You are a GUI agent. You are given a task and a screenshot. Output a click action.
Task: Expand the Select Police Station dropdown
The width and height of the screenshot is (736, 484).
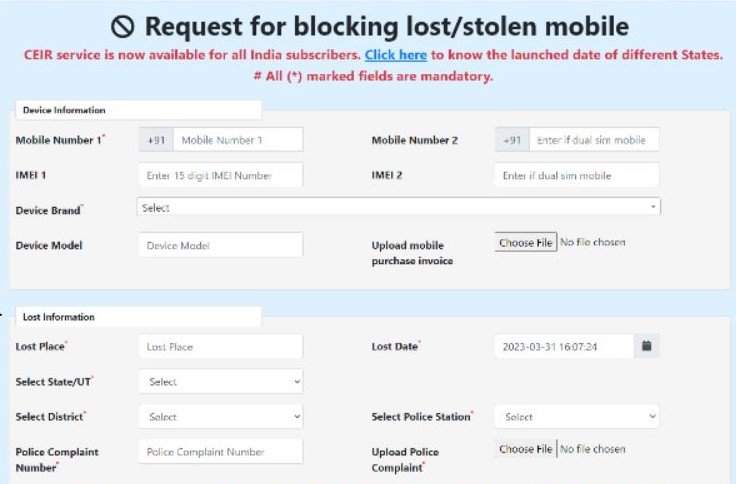576,416
